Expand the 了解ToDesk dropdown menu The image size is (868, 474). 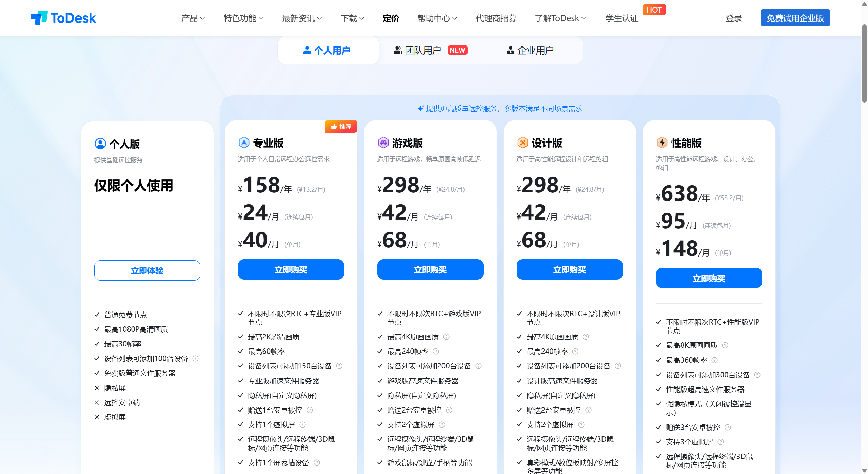560,18
